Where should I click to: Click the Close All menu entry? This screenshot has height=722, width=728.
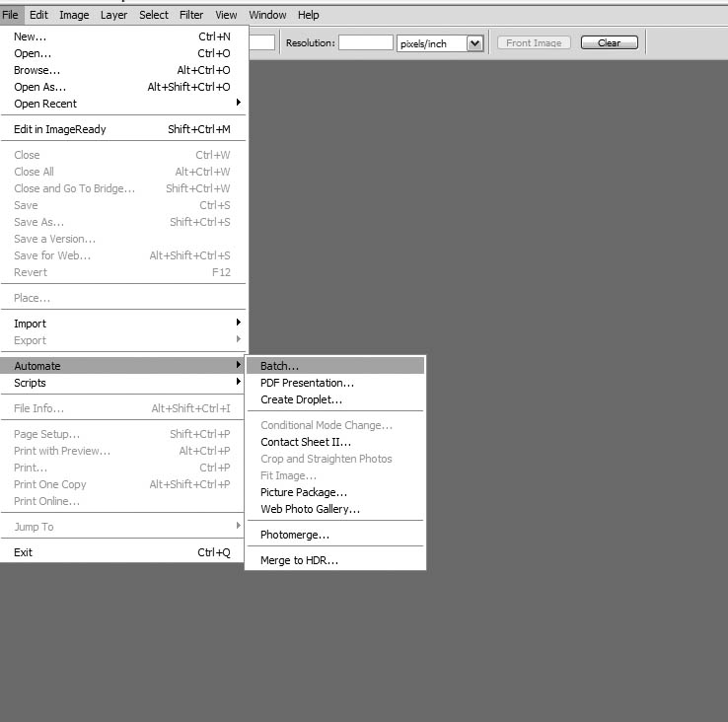point(122,172)
